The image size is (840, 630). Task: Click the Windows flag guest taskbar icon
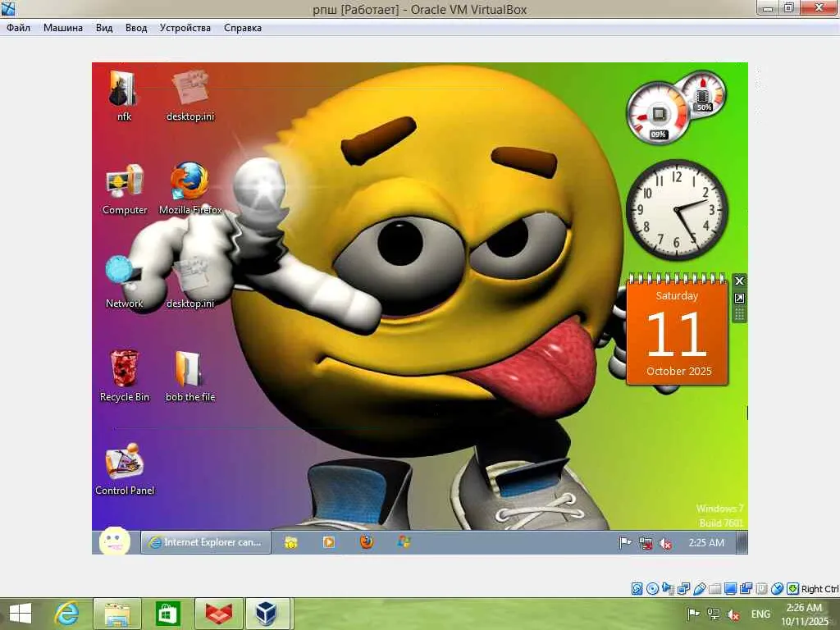pyautogui.click(x=404, y=542)
